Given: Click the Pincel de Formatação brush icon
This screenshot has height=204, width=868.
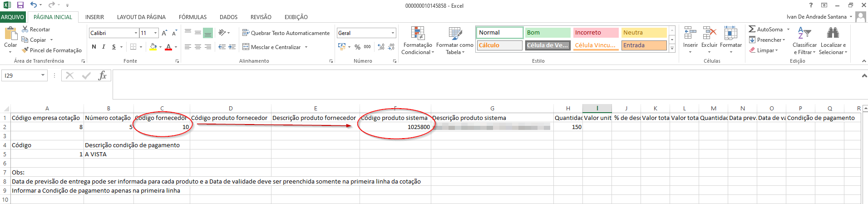Looking at the screenshot, I should [25, 50].
